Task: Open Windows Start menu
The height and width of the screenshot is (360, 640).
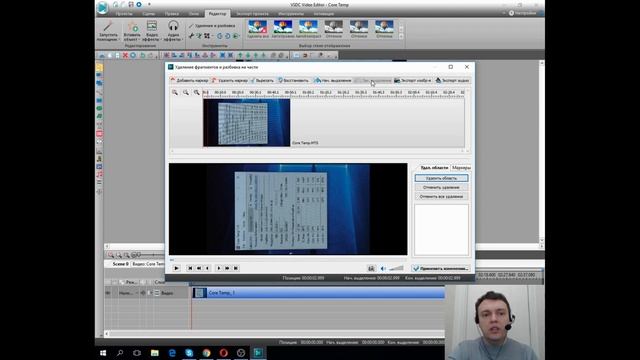Action: coord(103,353)
